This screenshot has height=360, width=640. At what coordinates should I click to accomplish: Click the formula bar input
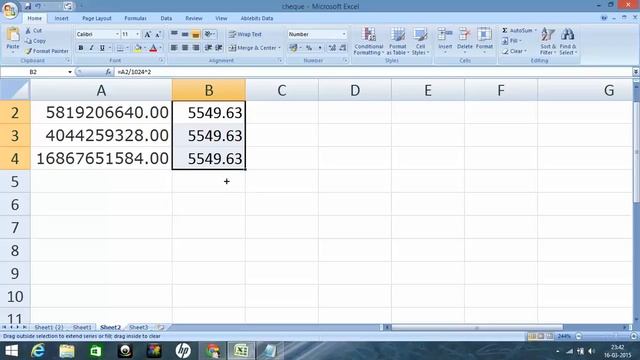[373, 72]
